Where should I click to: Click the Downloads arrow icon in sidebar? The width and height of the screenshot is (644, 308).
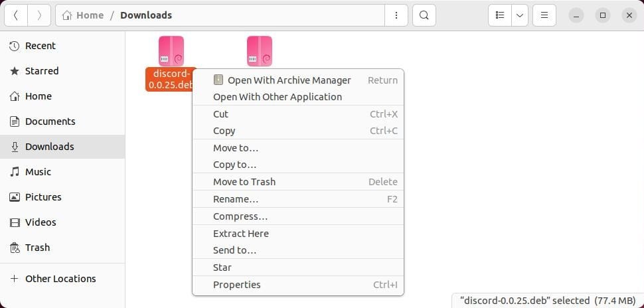tap(15, 147)
